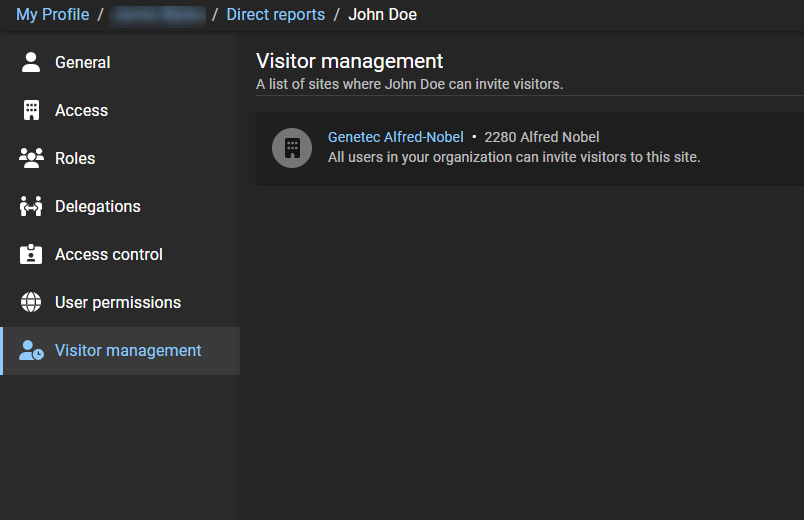Click the Access control badge icon
Screen dimensions: 804x520
point(31,254)
